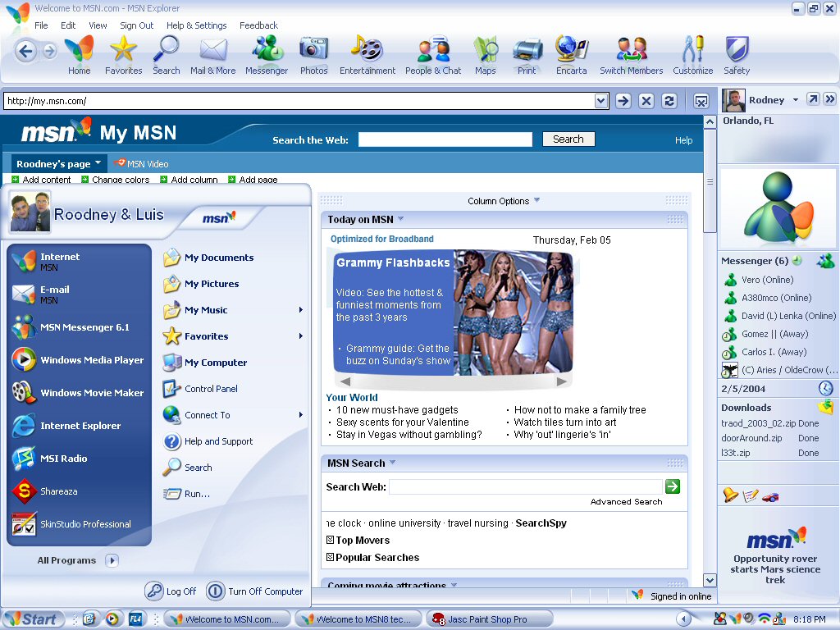Open People & Chat toolbar icon
This screenshot has height=630, width=840.
[x=433, y=55]
